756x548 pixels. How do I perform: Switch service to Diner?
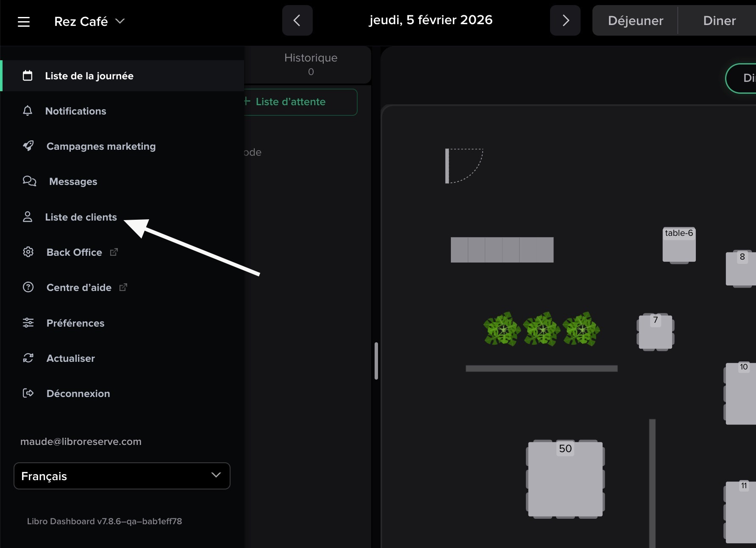(719, 21)
